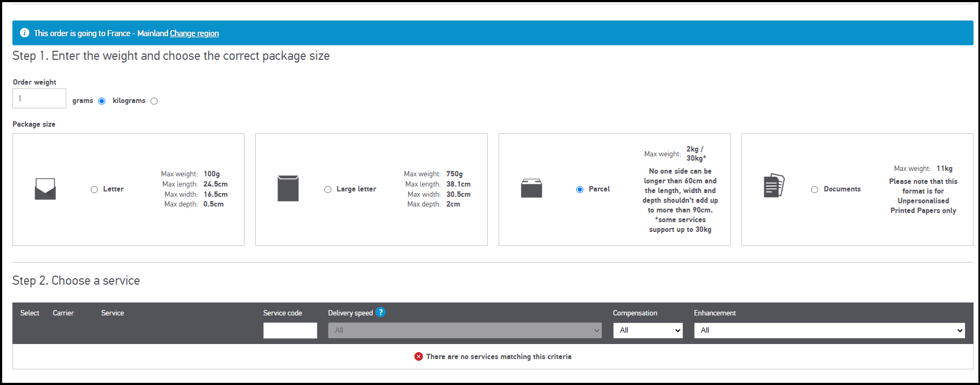Click the Delivery speed help question icon
The image size is (980, 385).
pos(380,312)
